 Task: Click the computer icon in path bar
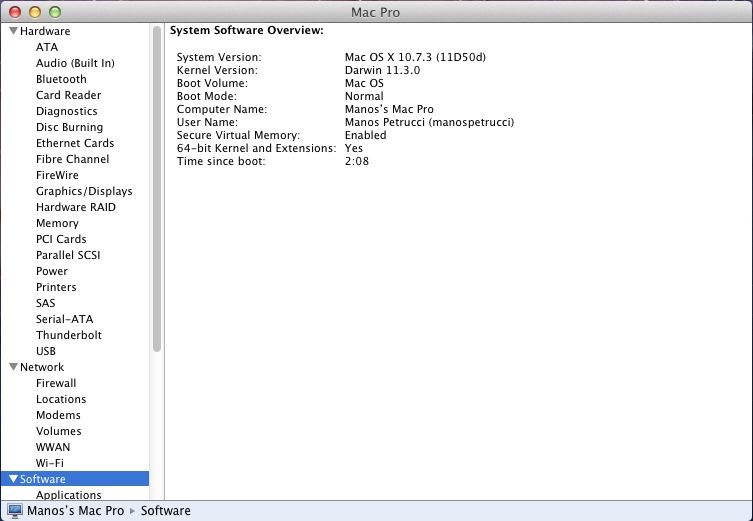point(15,510)
